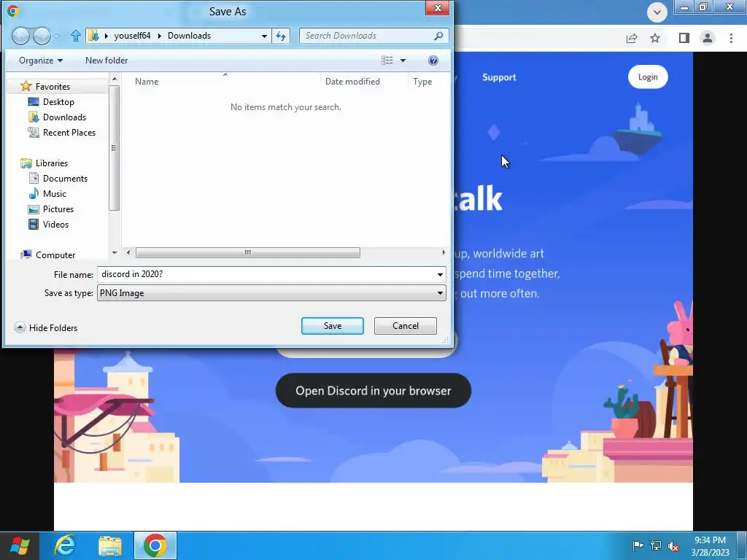
Task: Click the file list horizontal scrollbar thumb
Action: [x=248, y=252]
